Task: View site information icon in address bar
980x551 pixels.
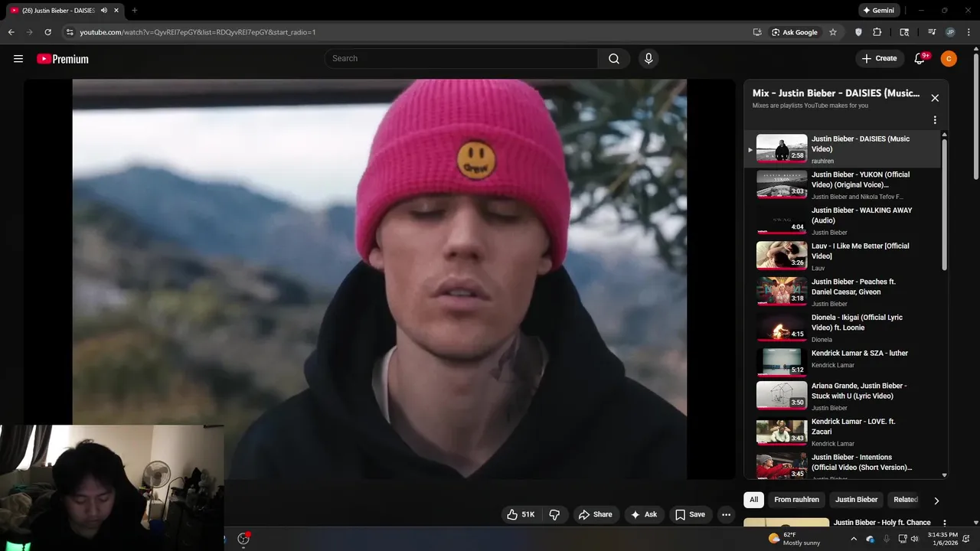Action: tap(70, 32)
